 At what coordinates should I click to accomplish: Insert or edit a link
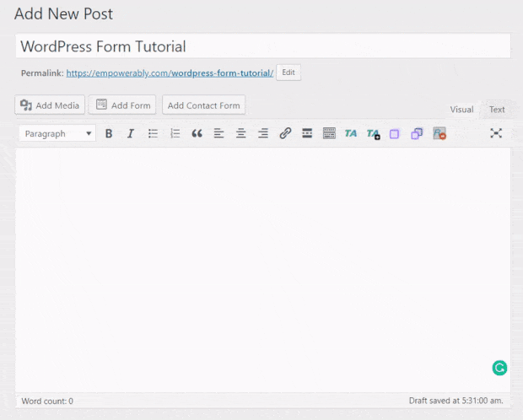[285, 133]
